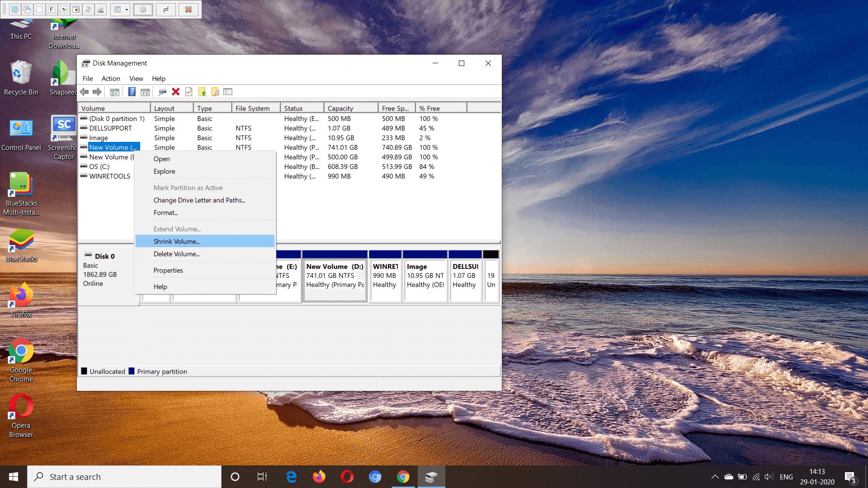This screenshot has width=868, height=488.
Task: Click the checkmark properties toolbar icon
Action: 189,92
